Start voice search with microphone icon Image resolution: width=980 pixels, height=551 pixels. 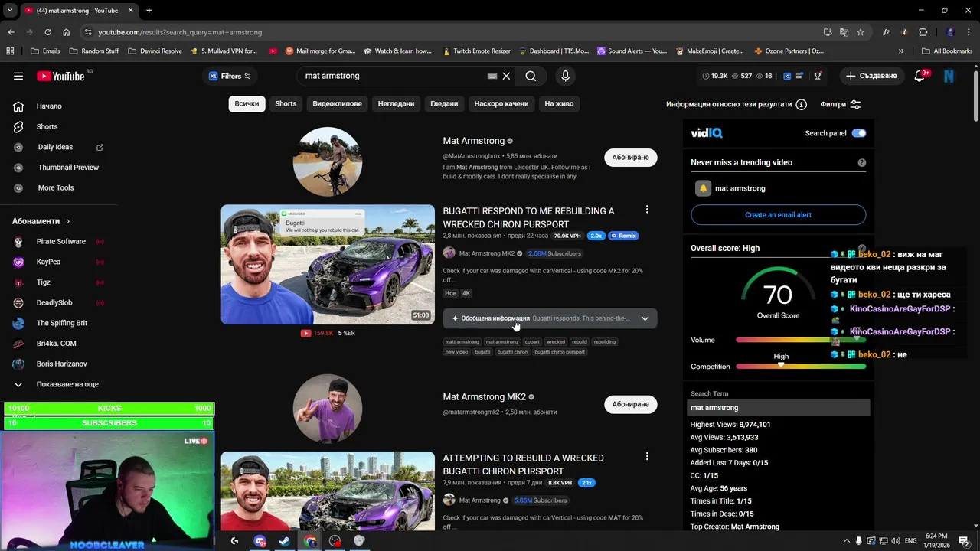point(565,76)
